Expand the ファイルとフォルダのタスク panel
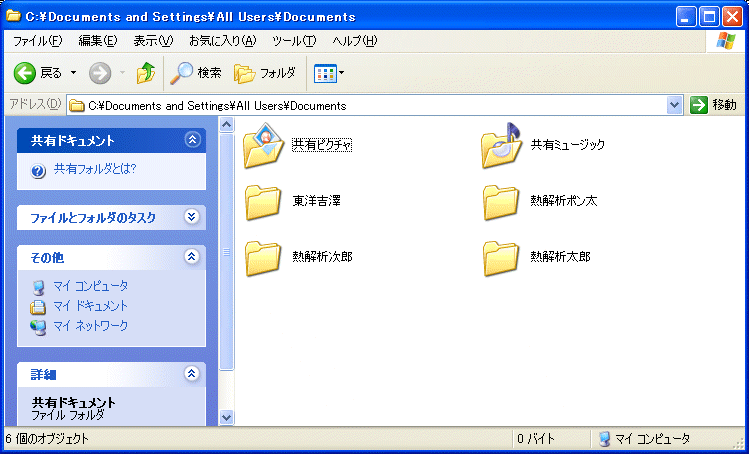 click(192, 216)
